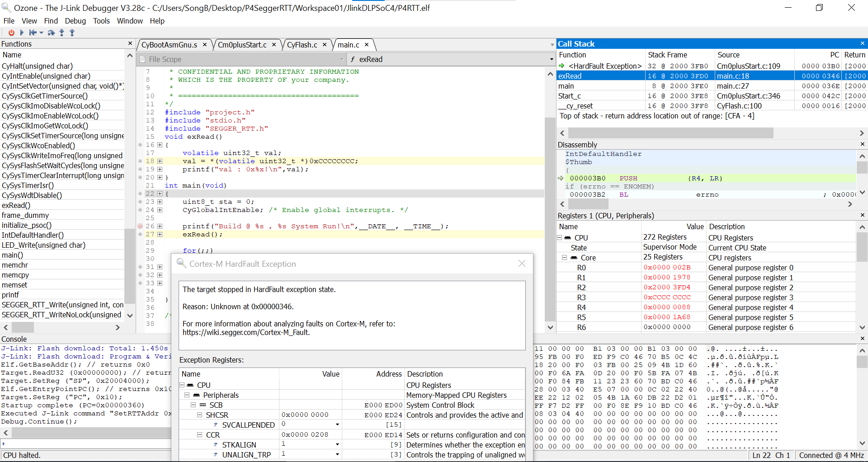This screenshot has height=462, width=868.
Task: Close the main.c tab
Action: [x=367, y=44]
